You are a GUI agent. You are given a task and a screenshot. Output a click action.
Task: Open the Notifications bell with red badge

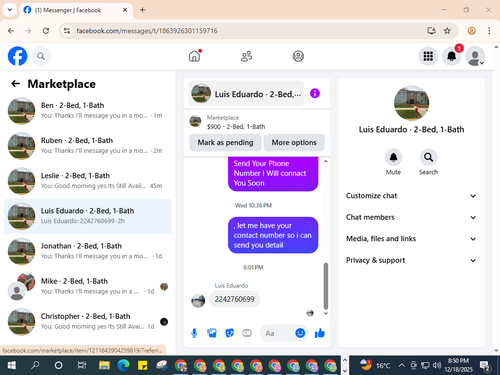[x=452, y=56]
